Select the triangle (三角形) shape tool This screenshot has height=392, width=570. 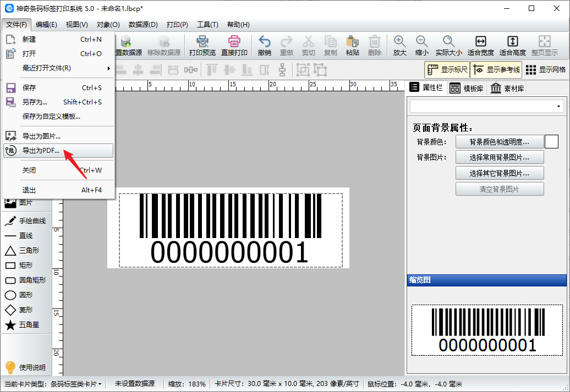(x=22, y=250)
